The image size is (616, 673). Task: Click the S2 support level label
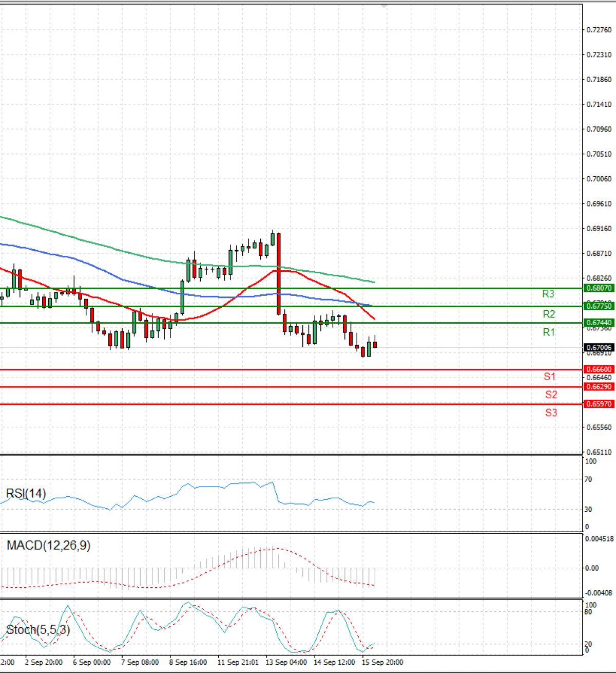tap(551, 395)
